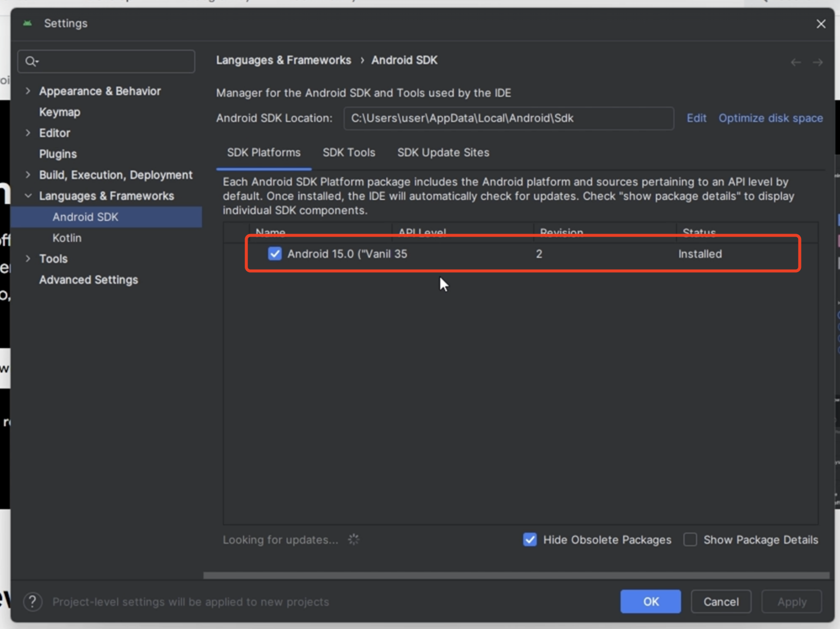Confirm with the OK button

pos(650,602)
